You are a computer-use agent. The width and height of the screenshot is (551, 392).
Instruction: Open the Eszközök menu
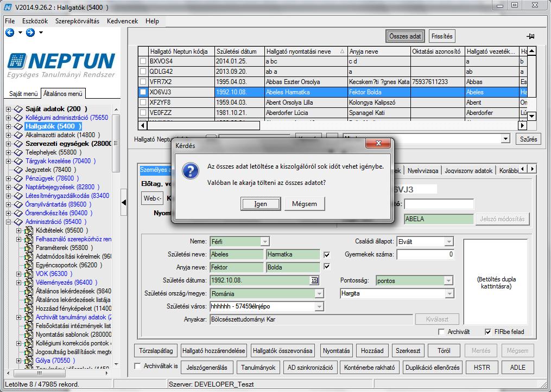(x=35, y=21)
